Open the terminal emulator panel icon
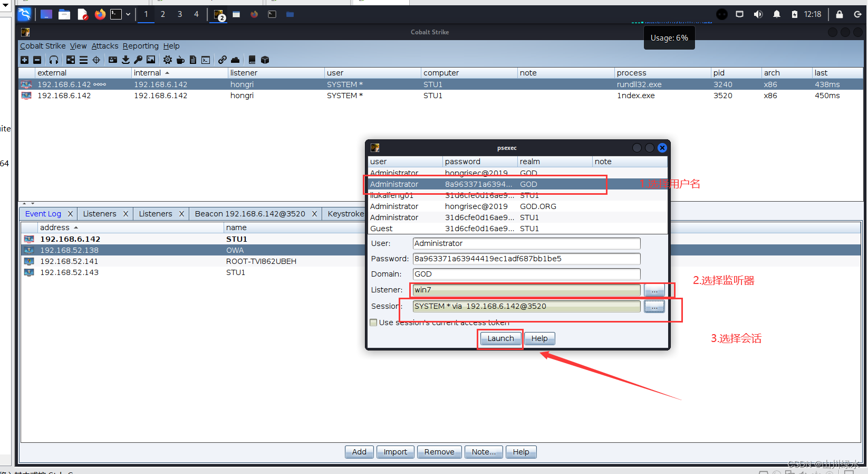 116,14
